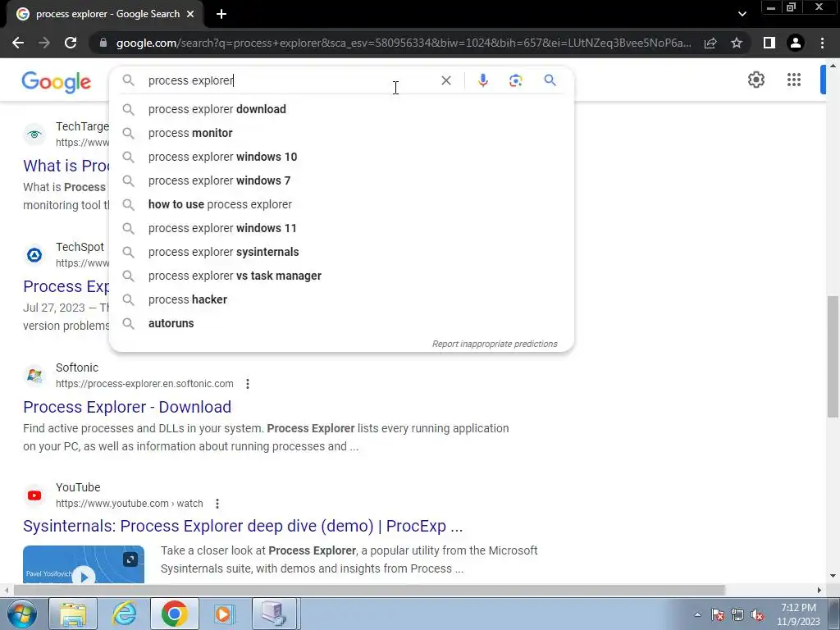
Task: Reload the Google Search page
Action: click(x=71, y=43)
